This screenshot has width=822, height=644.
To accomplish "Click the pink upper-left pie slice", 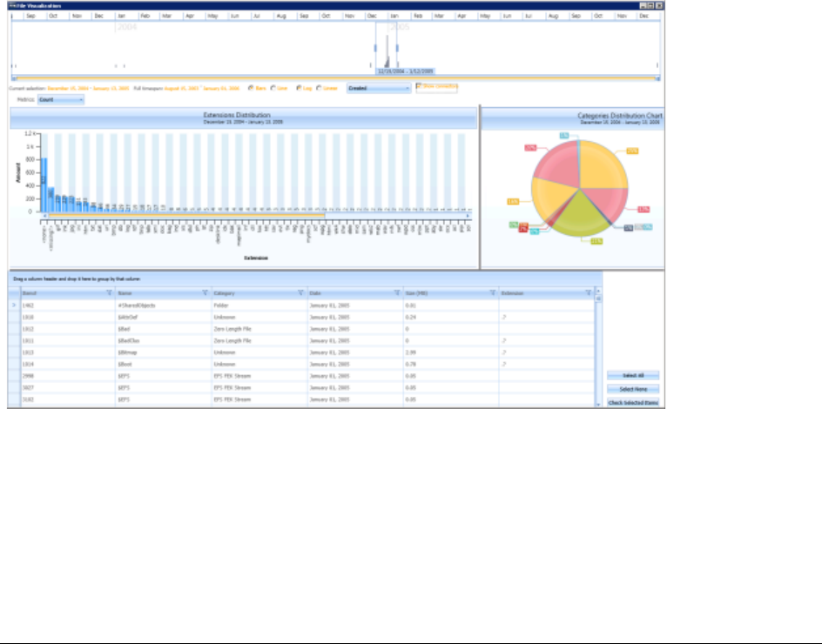I will pos(558,164).
